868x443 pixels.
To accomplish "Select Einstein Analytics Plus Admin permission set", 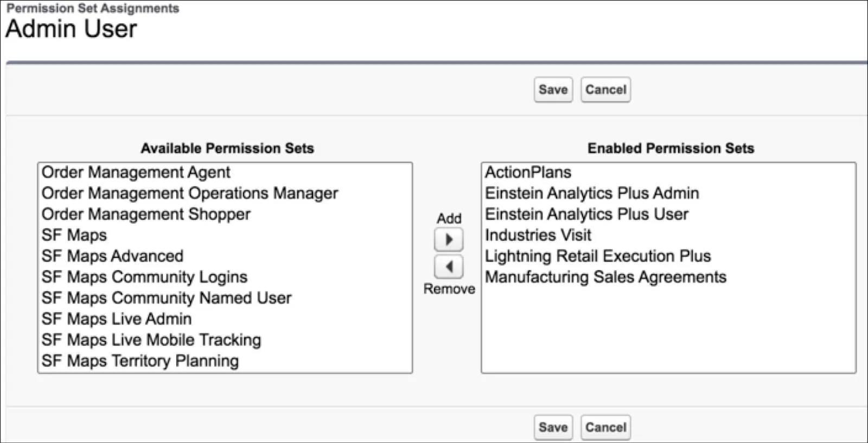I will pyautogui.click(x=592, y=193).
